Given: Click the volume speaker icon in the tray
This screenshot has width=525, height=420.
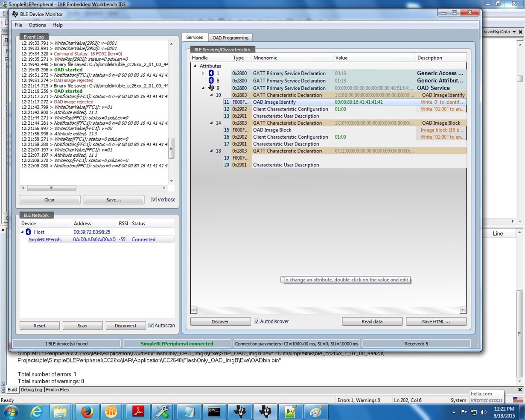Looking at the screenshot, I should 484,412.
